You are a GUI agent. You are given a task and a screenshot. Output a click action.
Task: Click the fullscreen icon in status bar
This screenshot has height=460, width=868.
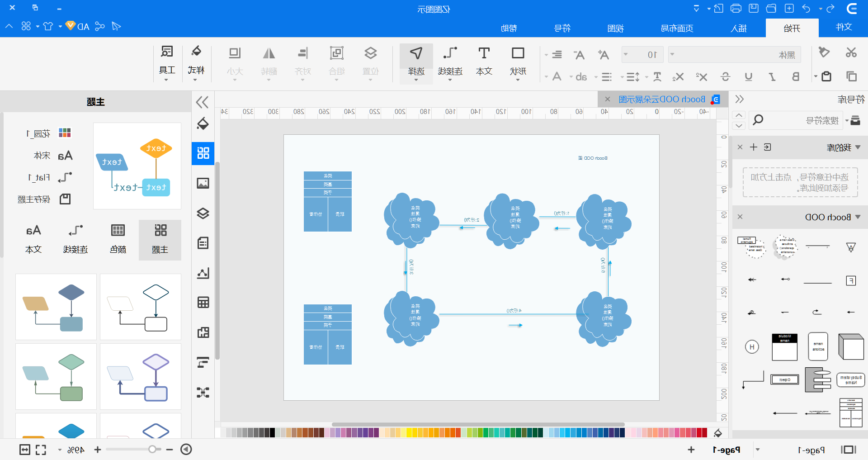[41, 450]
